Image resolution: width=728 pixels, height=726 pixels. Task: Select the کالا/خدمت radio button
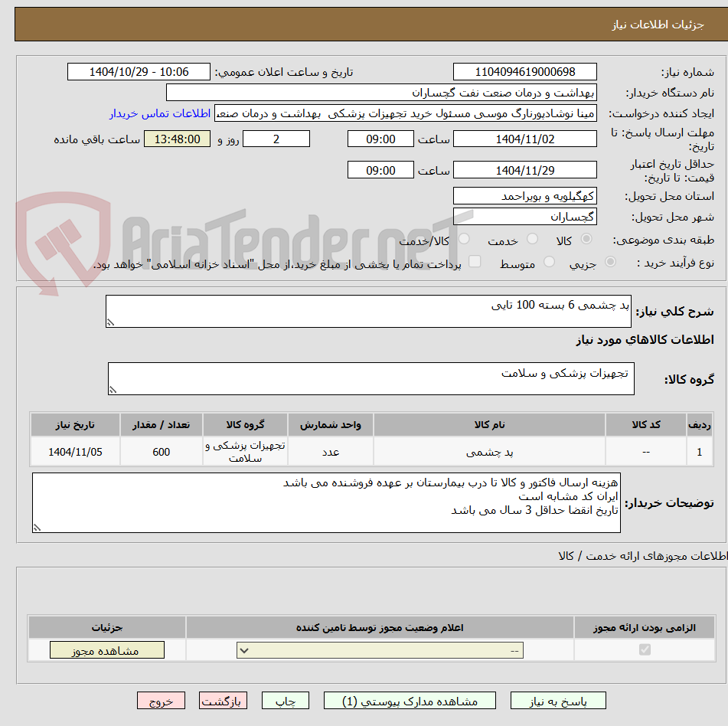464,239
